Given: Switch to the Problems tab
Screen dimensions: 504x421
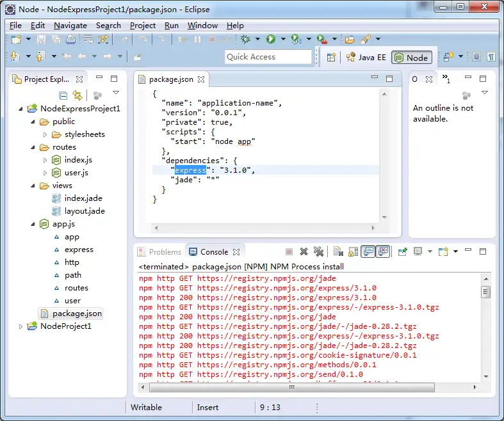Looking at the screenshot, I should (x=159, y=252).
